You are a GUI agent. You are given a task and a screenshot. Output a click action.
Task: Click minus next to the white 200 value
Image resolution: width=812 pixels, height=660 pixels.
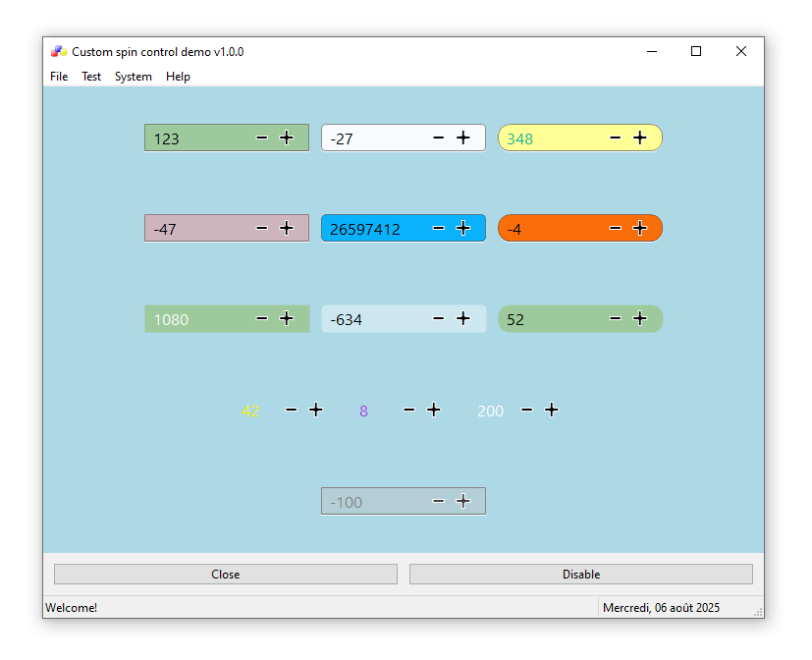[x=527, y=411]
